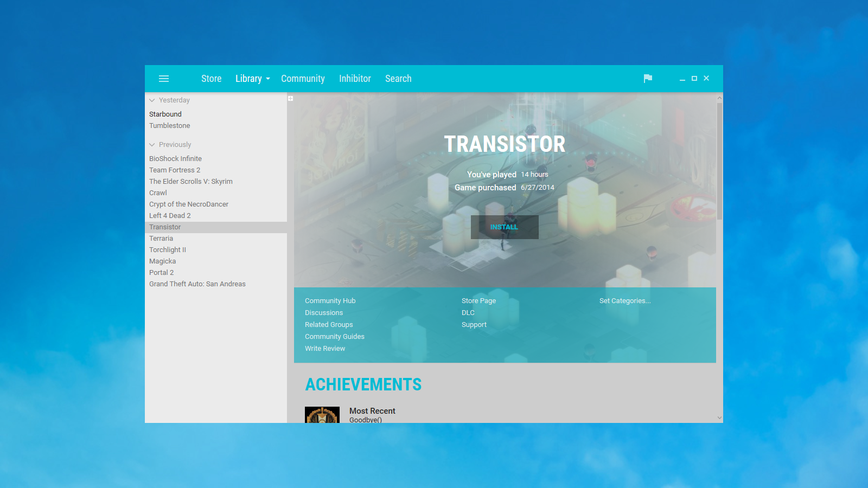Open the Community Hub link
Screen dimensions: 868x488
coord(330,301)
